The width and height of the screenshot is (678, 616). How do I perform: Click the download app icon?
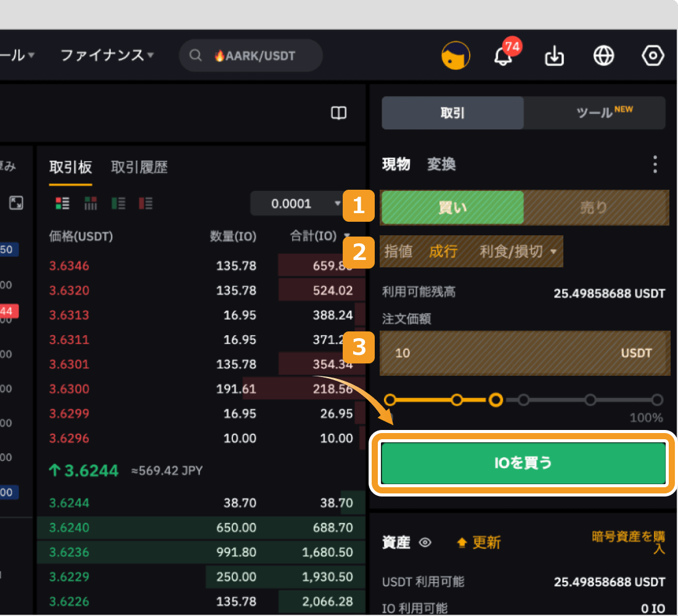(554, 56)
